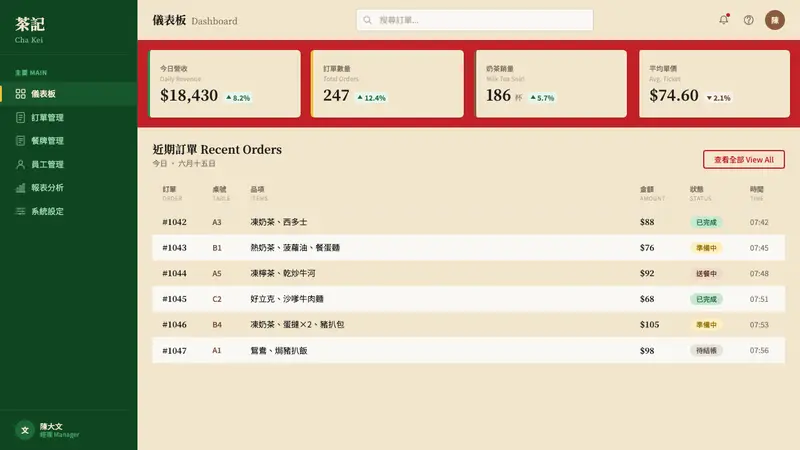Click the 查看全部 View All button
Viewport: 800px width, 450px height.
point(743,160)
